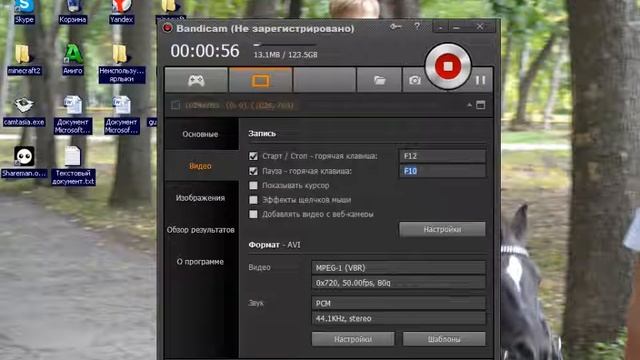640x360 pixels.
Task: Click the square target icon before the resolution text
Action: point(176,105)
